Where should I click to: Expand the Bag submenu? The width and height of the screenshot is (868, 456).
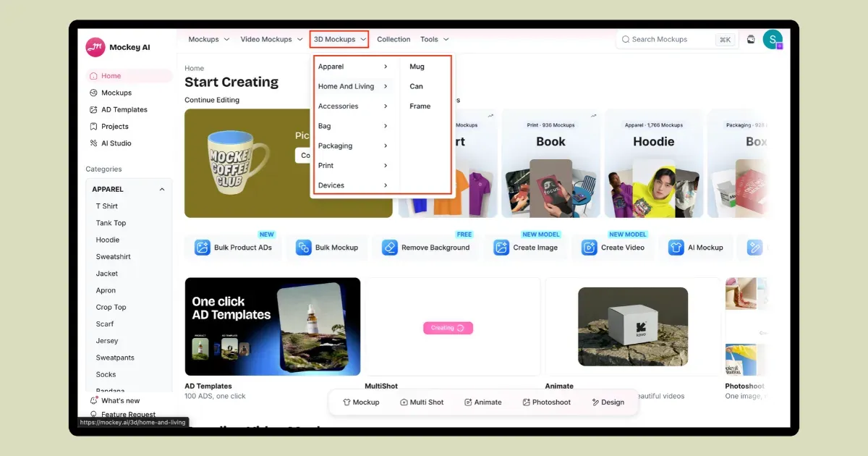coord(353,126)
